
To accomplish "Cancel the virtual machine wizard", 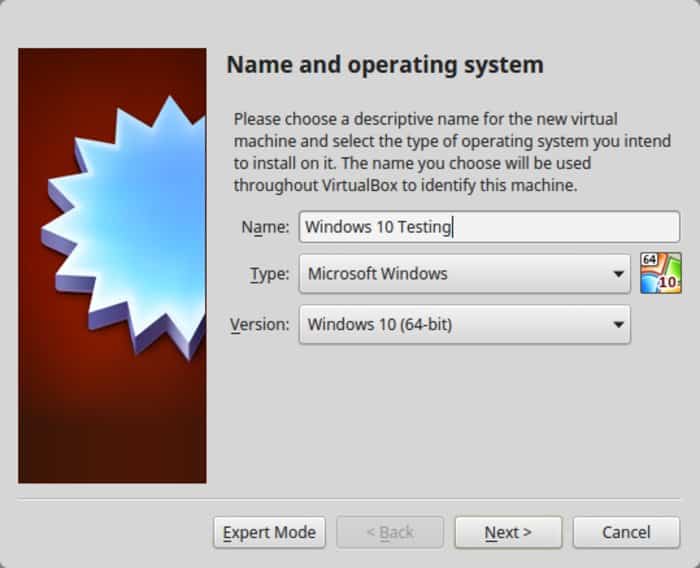I will 626,532.
